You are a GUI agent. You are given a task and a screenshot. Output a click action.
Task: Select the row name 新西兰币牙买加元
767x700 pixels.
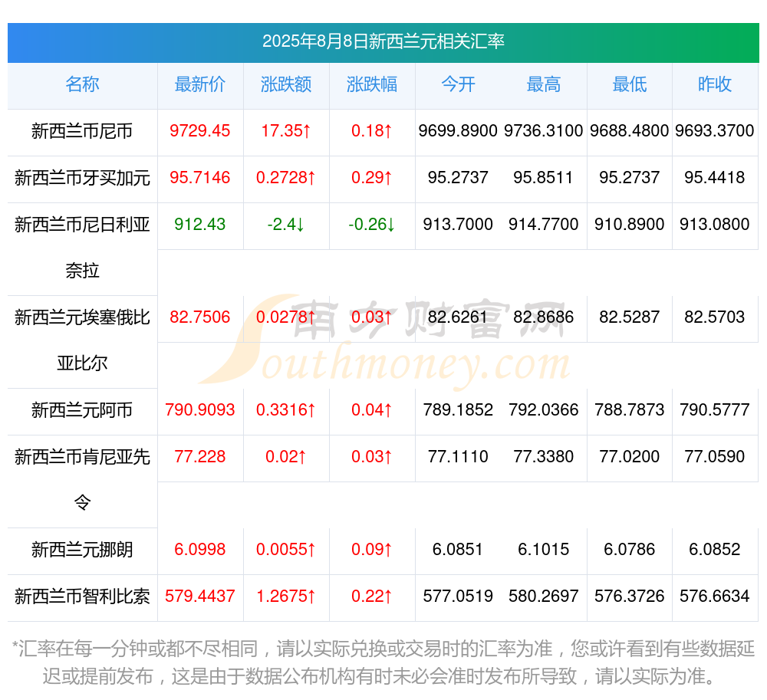pyautogui.click(x=82, y=178)
